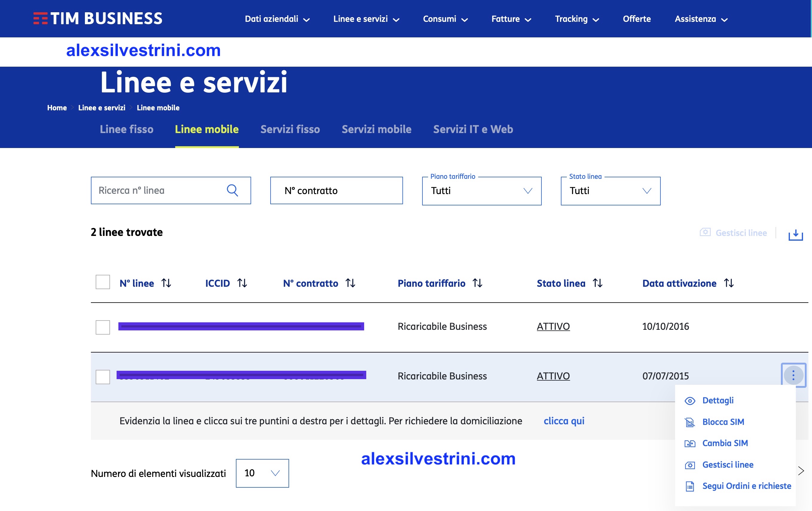Open elements-per-page dropdown showing 10
812x511 pixels.
pyautogui.click(x=262, y=473)
